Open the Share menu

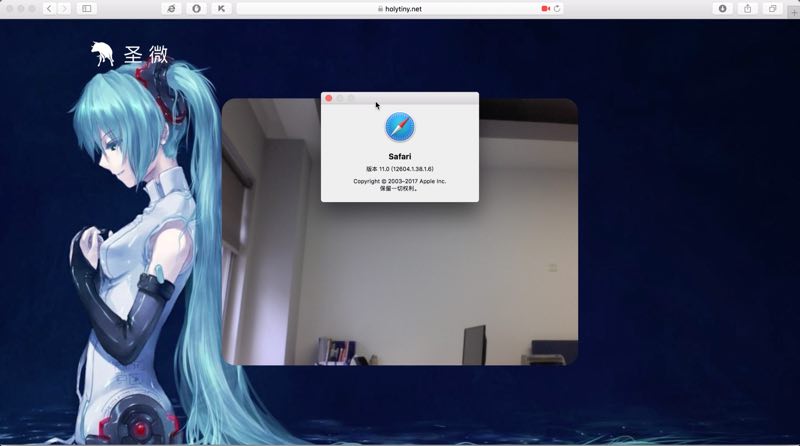747,9
